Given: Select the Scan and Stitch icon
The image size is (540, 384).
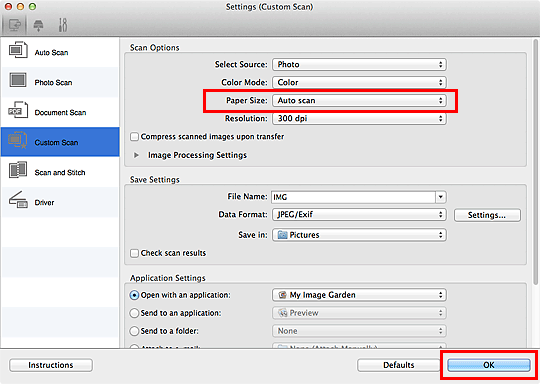Looking at the screenshot, I should pyautogui.click(x=18, y=170).
